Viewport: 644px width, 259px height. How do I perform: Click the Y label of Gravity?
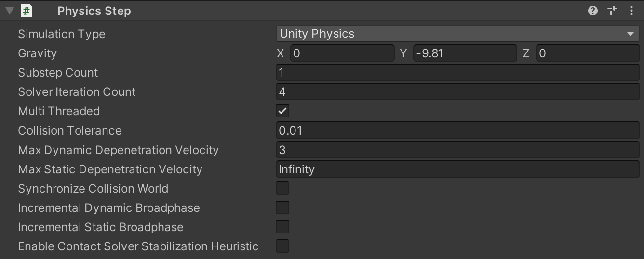click(403, 53)
